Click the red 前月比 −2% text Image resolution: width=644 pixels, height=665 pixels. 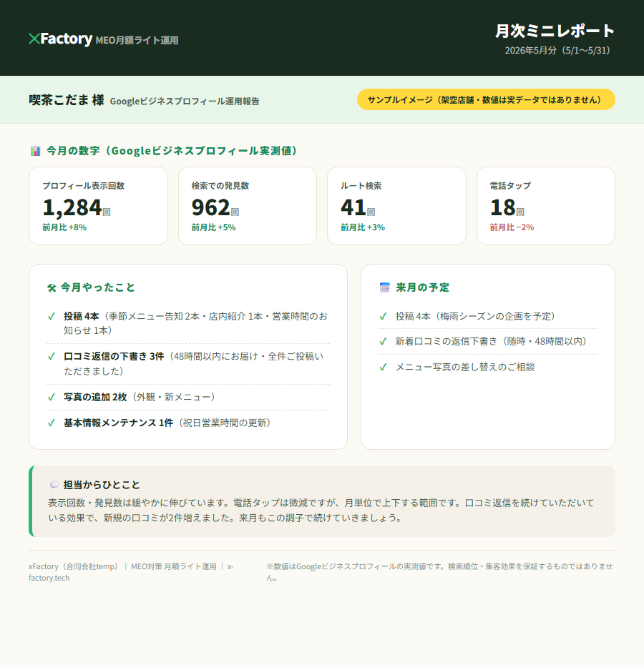512,227
